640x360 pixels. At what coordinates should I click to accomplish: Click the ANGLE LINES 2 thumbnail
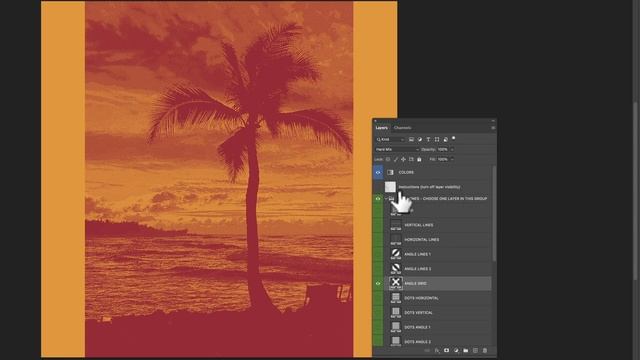pos(396,269)
